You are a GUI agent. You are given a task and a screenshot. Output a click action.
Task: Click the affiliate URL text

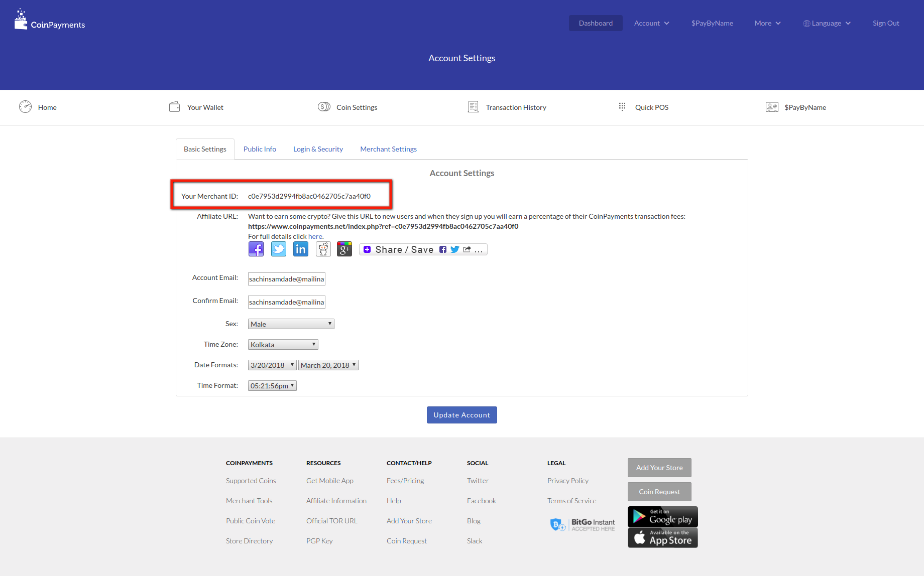tap(383, 226)
